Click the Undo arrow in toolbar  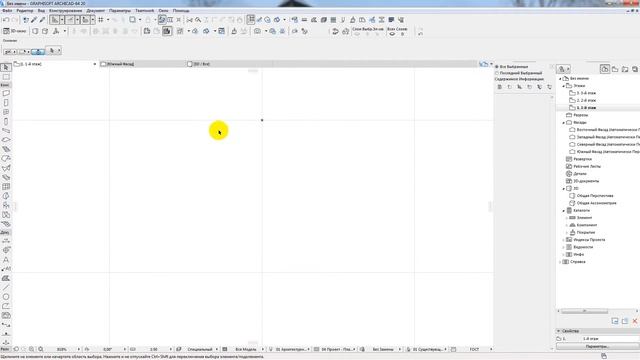tap(6, 20)
